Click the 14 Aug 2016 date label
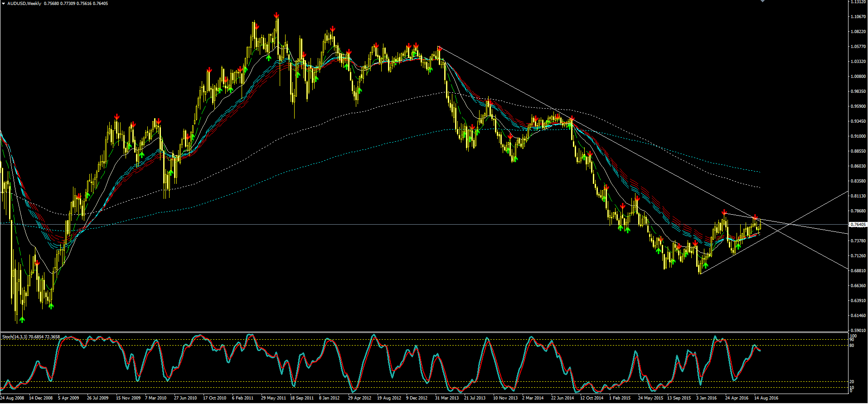 click(x=766, y=398)
